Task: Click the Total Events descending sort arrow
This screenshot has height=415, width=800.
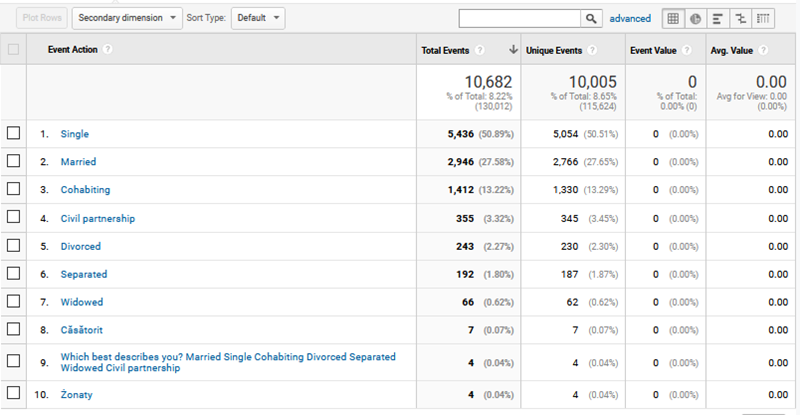Action: pyautogui.click(x=514, y=50)
